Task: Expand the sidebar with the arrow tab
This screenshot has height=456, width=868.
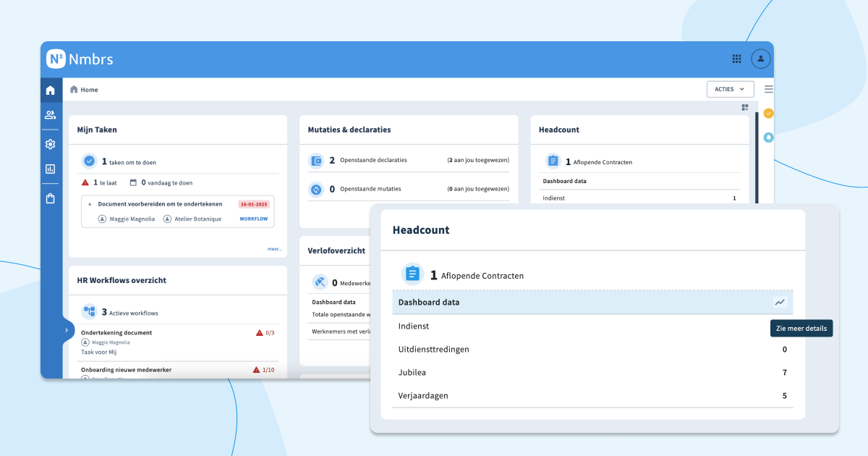Action: point(67,330)
